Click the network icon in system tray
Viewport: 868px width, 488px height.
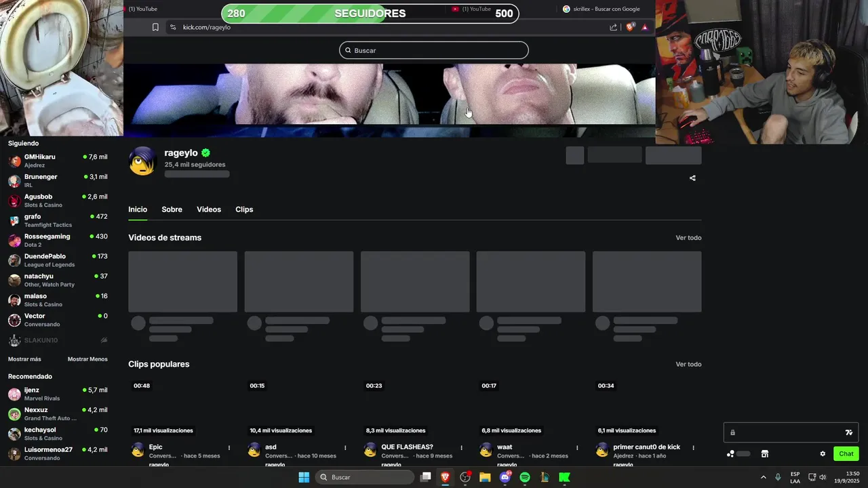(812, 477)
